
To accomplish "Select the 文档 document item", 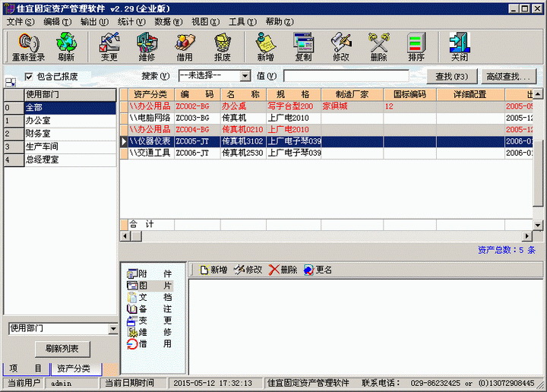I will click(x=150, y=297).
